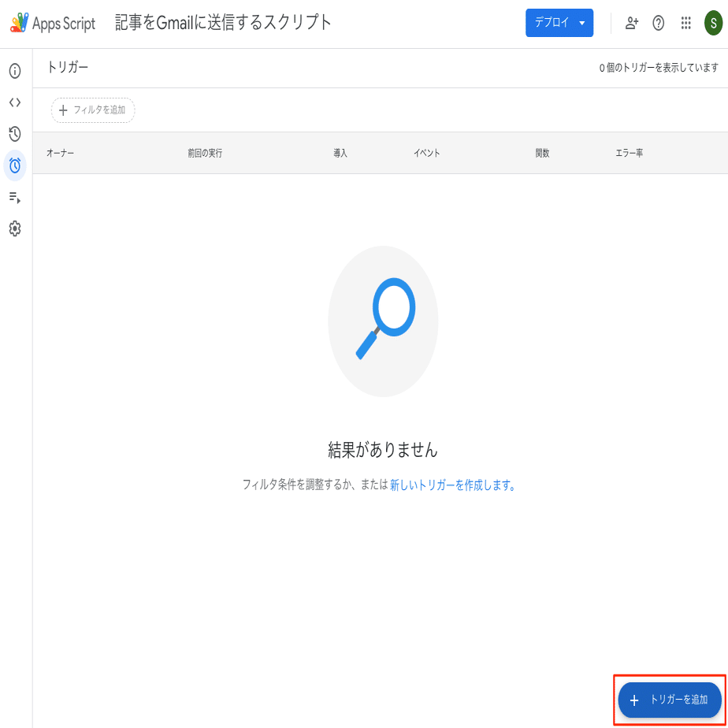Open the Editor code brackets icon
The height and width of the screenshot is (728, 728).
point(15,102)
